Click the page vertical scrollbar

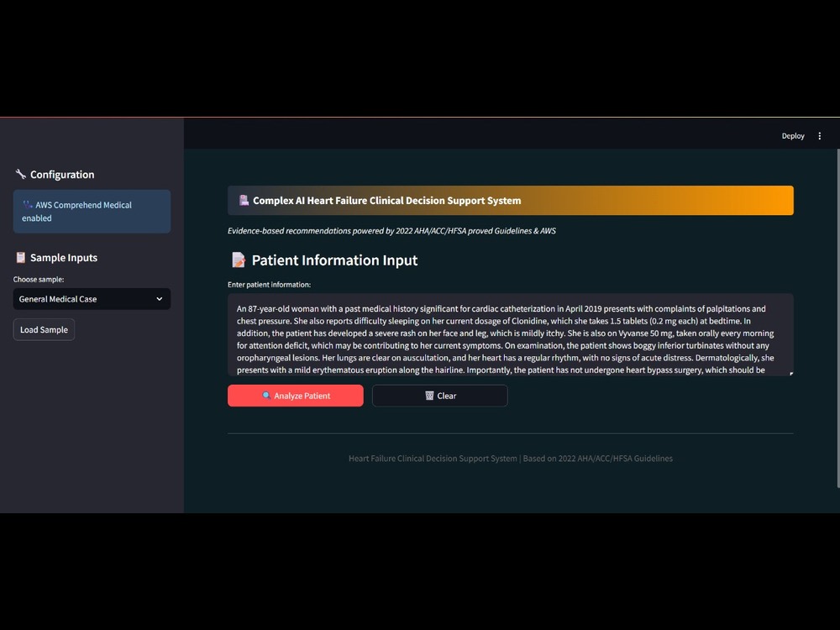(837, 318)
